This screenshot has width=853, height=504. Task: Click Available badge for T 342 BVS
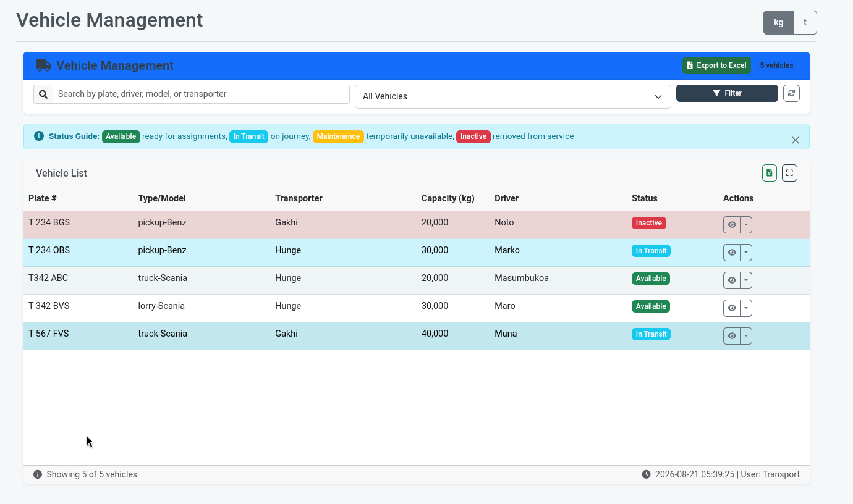coord(651,306)
